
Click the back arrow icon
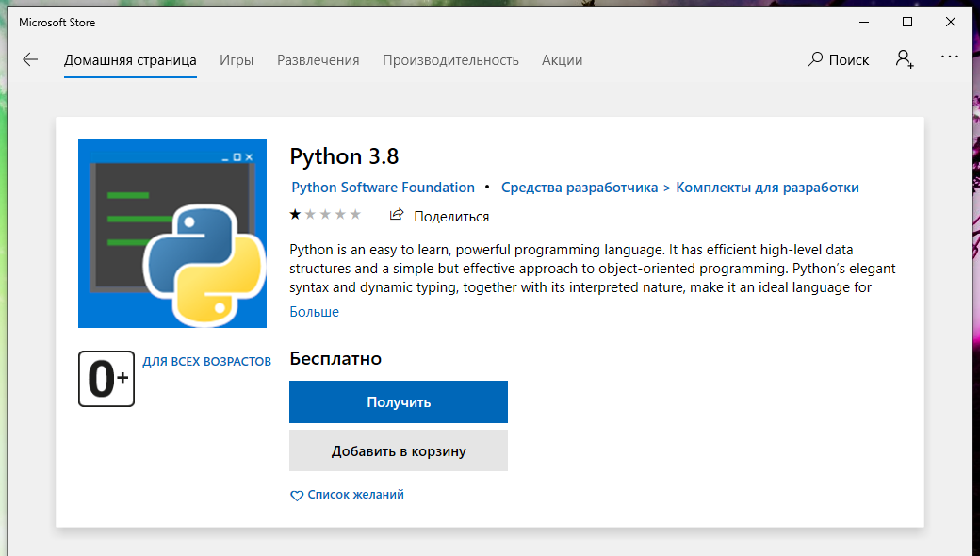(30, 59)
